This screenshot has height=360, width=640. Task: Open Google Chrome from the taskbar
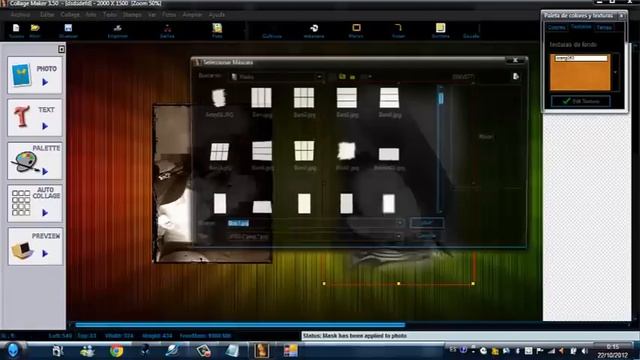[116, 351]
